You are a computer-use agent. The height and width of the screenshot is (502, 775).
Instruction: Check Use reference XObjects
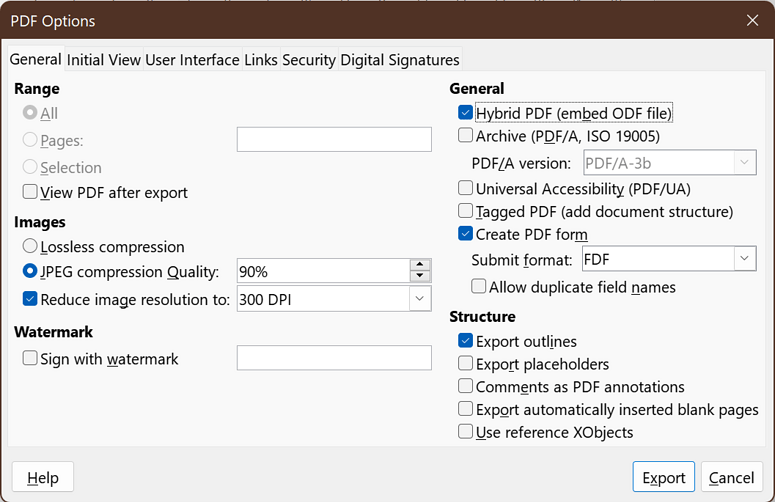click(466, 432)
